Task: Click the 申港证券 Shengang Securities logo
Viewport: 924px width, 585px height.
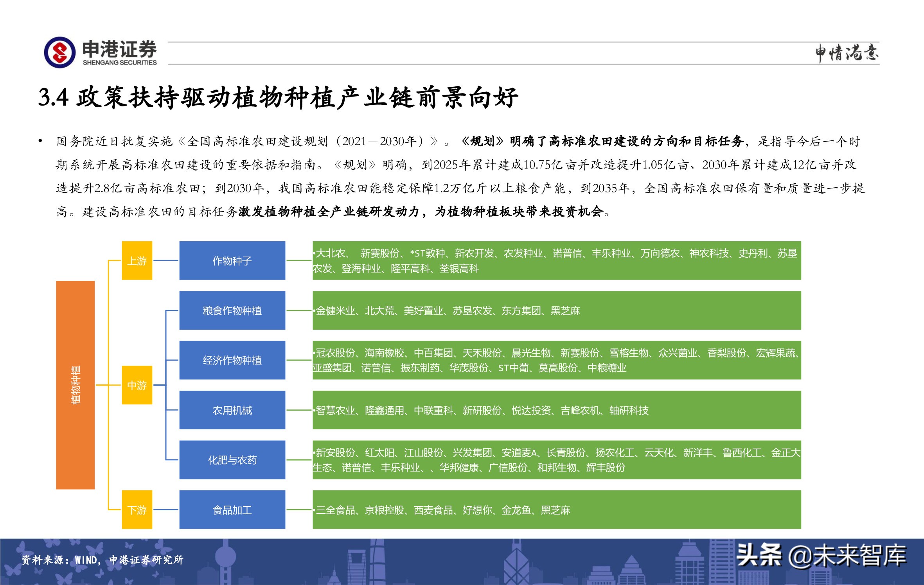Action: pyautogui.click(x=101, y=52)
